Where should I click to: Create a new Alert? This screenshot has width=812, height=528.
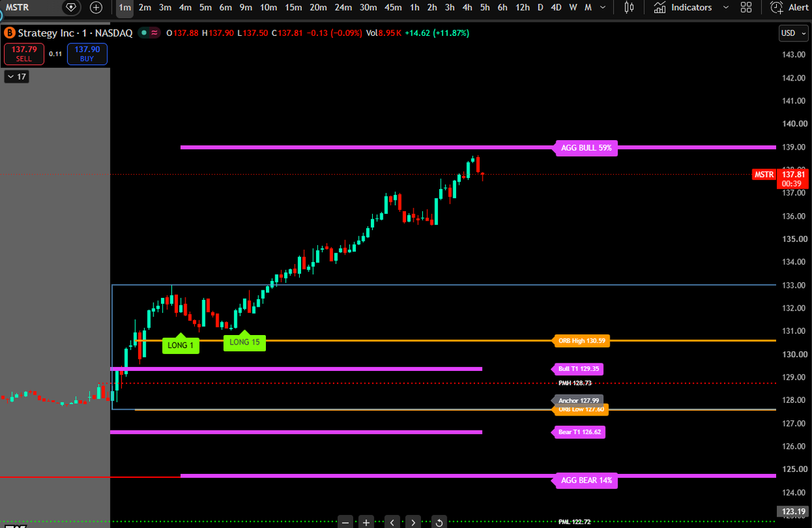pos(790,7)
